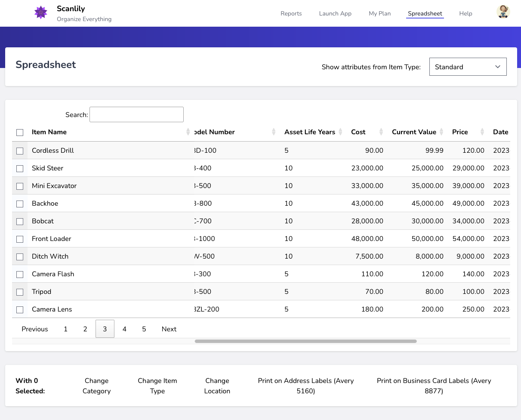The width and height of the screenshot is (521, 420).
Task: Sort by Asset Life Years arrows
Action: [x=341, y=132]
